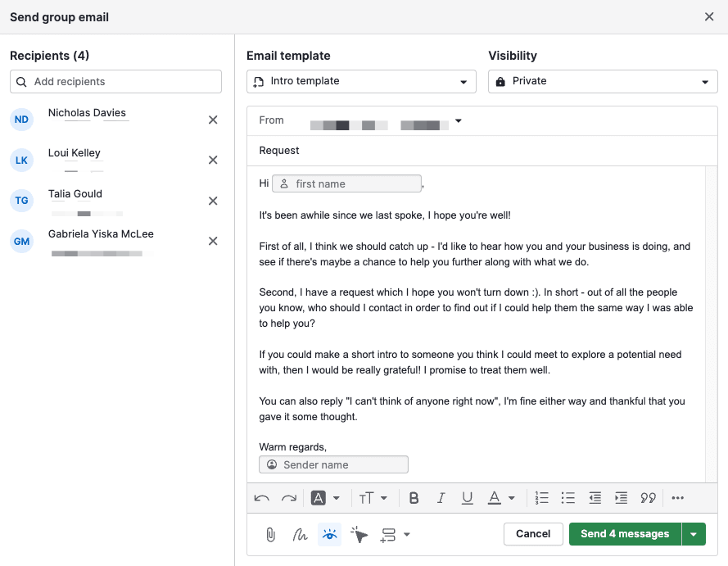Insert a bulleted list
Viewport: 728px width, 566px height.
coord(568,497)
